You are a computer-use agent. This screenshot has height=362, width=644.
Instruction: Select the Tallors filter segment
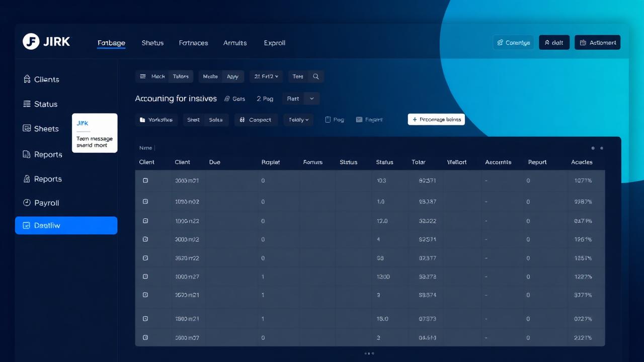(181, 76)
